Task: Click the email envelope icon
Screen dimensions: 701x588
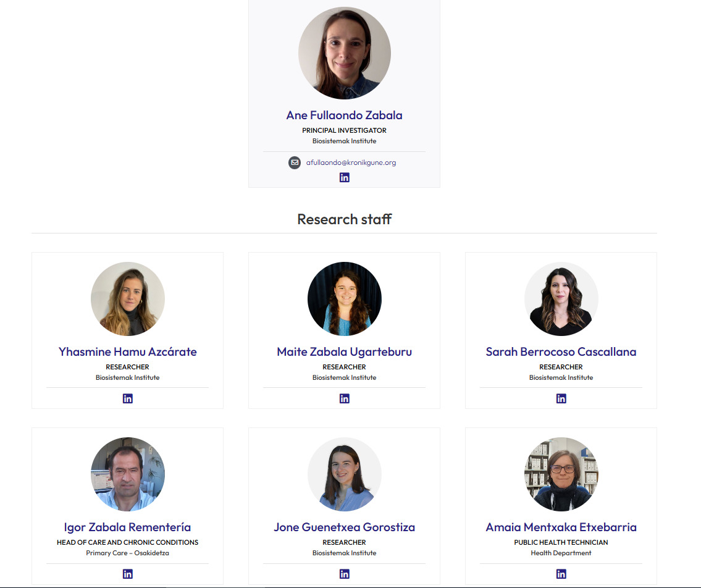Action: pyautogui.click(x=295, y=162)
